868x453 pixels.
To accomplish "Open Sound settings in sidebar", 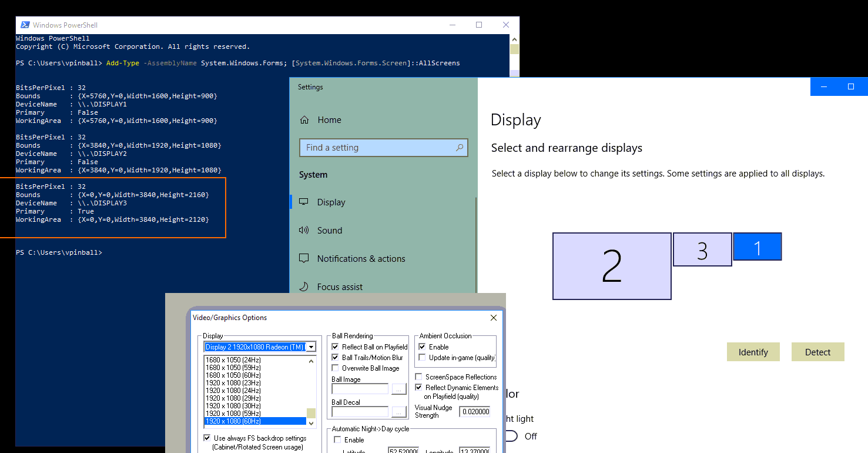I will [x=329, y=230].
